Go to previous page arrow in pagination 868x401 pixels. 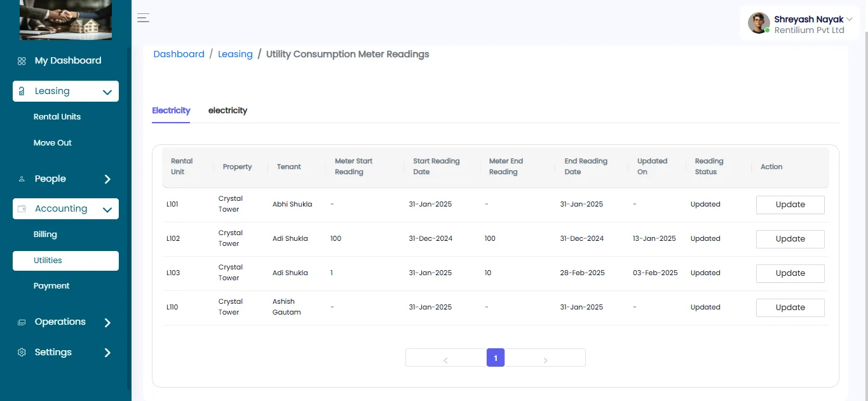point(445,360)
